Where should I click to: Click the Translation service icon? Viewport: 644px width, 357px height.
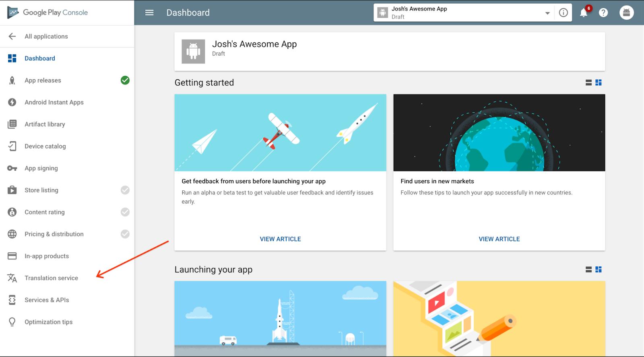pos(12,278)
